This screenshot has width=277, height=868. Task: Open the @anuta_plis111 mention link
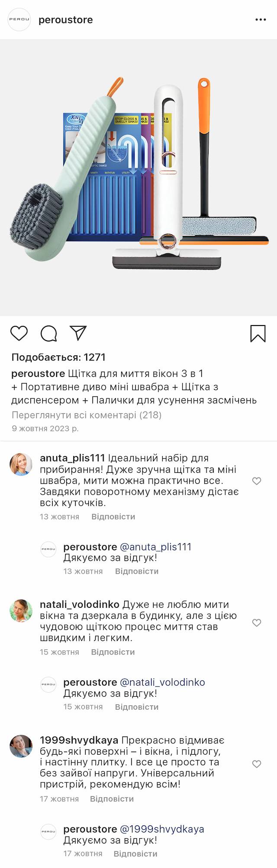coord(155,547)
